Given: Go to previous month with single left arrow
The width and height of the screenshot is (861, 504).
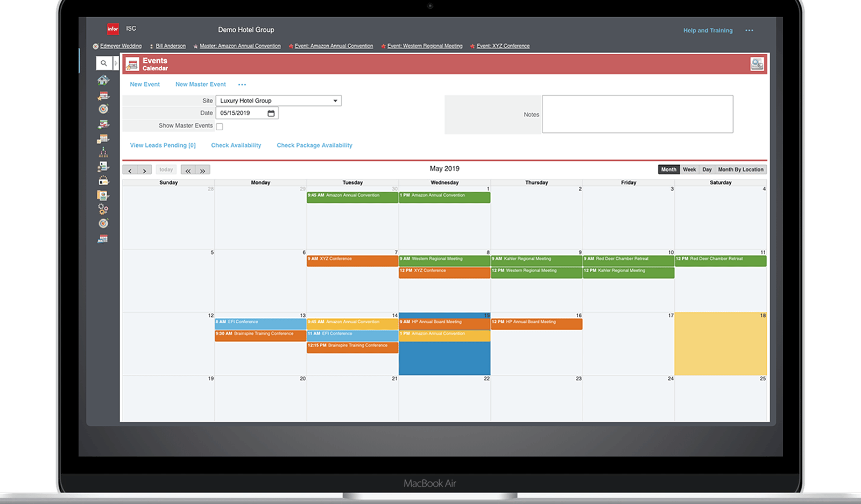Looking at the screenshot, I should click(130, 170).
